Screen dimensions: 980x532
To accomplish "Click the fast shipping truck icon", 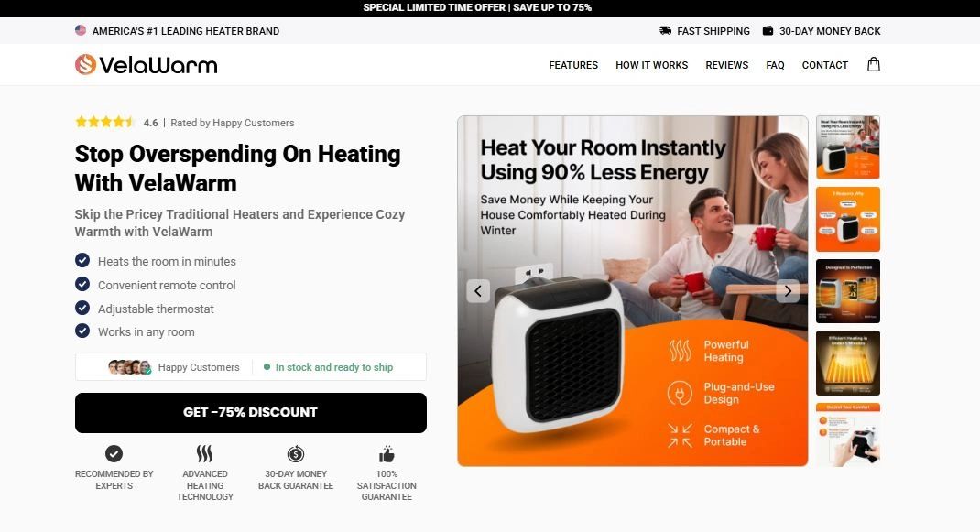I will point(666,30).
